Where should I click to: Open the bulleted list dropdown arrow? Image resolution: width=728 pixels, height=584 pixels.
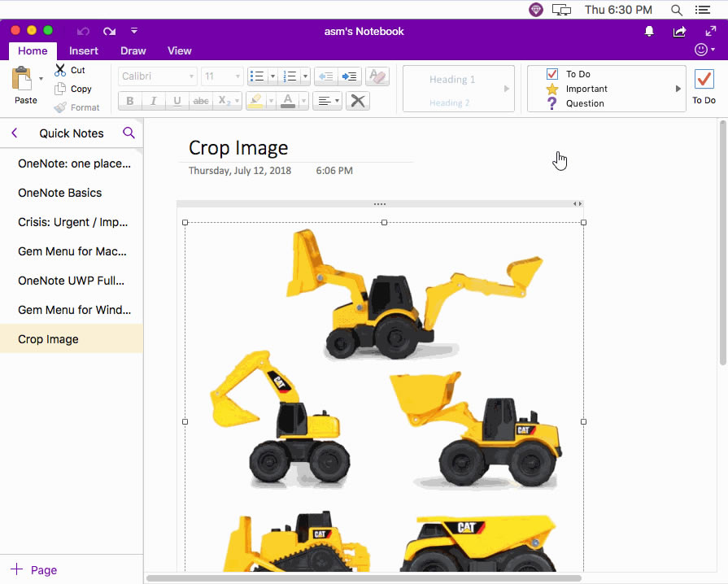click(272, 76)
